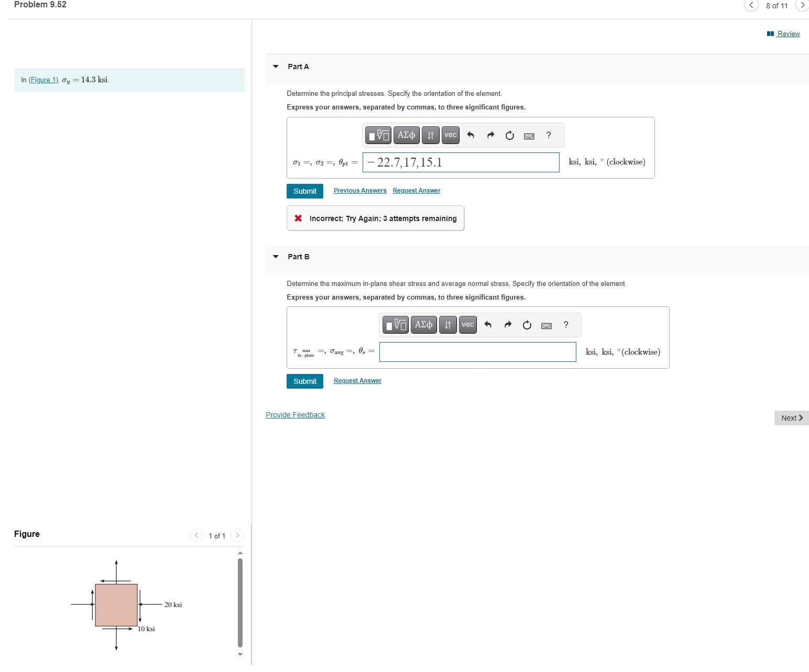Request the answer for Part B
Viewport: 809px width, 672px height.
357,381
